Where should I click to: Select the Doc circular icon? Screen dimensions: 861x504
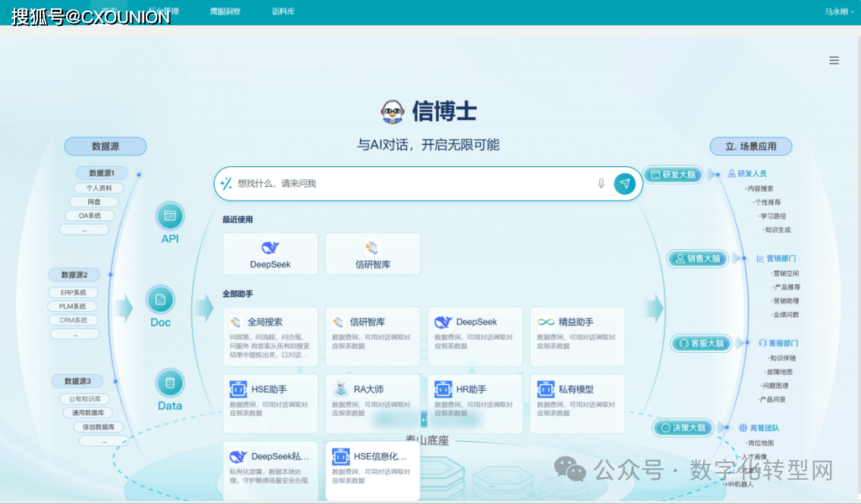[160, 300]
